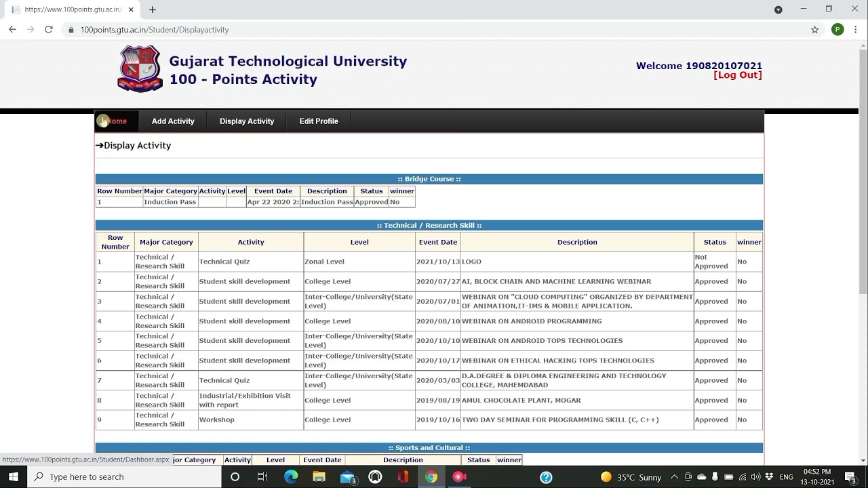The image size is (868, 488).
Task: Select the 100points.gtu.ac.in browser tab
Action: click(71, 9)
